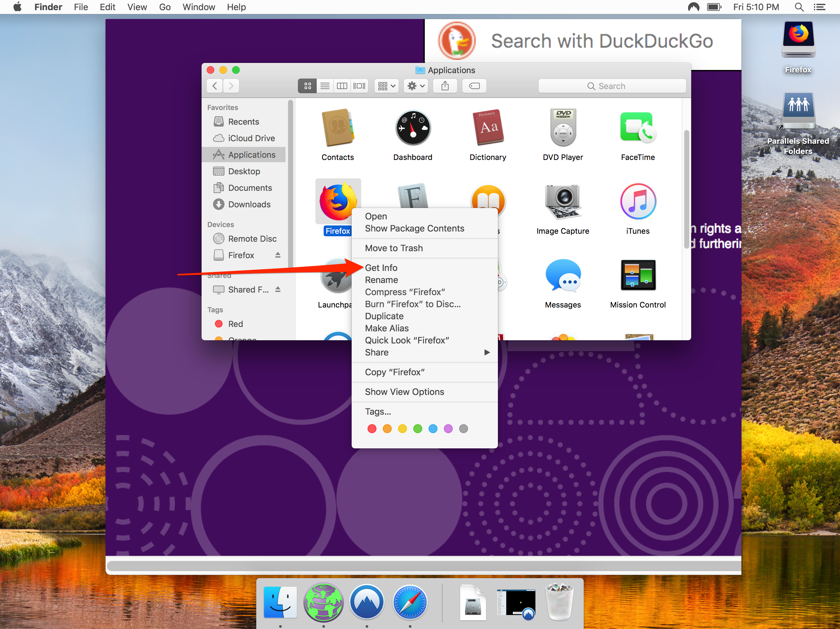The width and height of the screenshot is (840, 629).
Task: Switch to Cover Flow view
Action: coord(359,86)
